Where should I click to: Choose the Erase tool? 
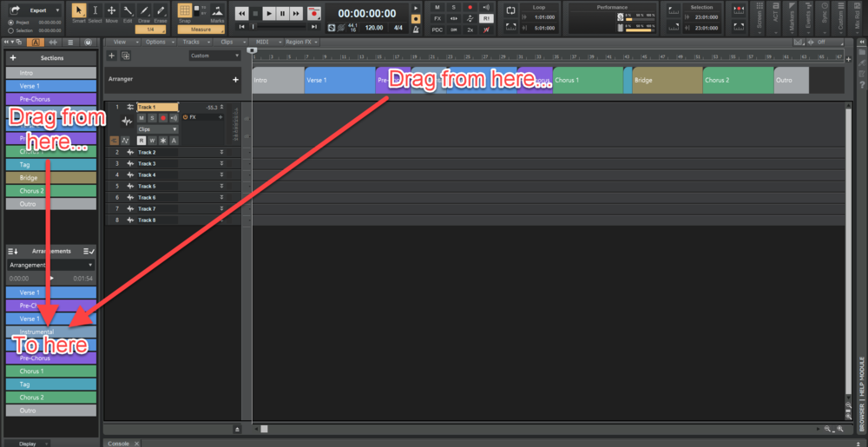pos(161,12)
